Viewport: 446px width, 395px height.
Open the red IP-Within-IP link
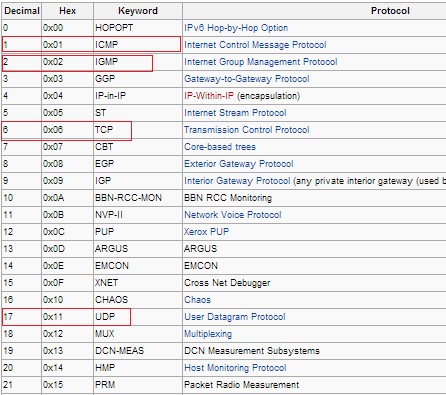pyautogui.click(x=209, y=96)
